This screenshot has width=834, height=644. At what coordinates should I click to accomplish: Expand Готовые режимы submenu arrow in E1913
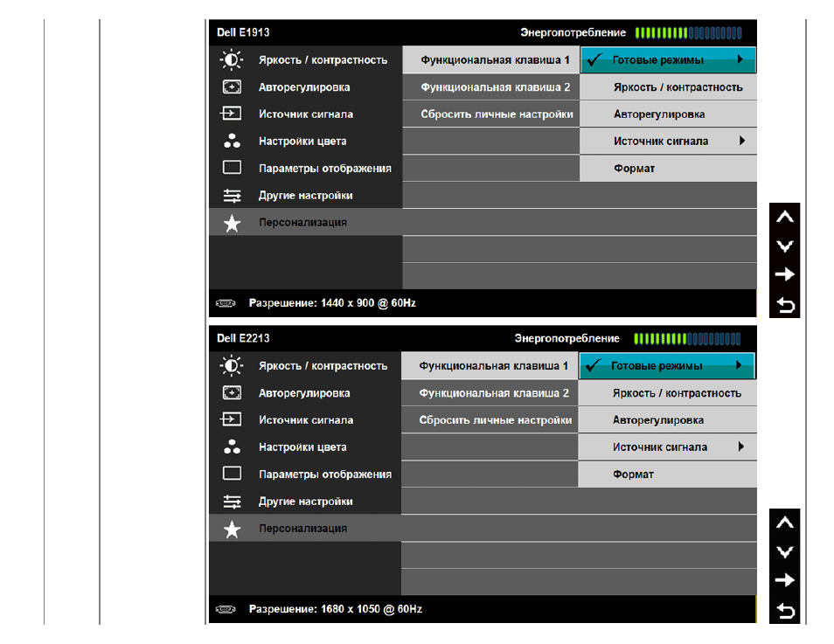(x=740, y=59)
